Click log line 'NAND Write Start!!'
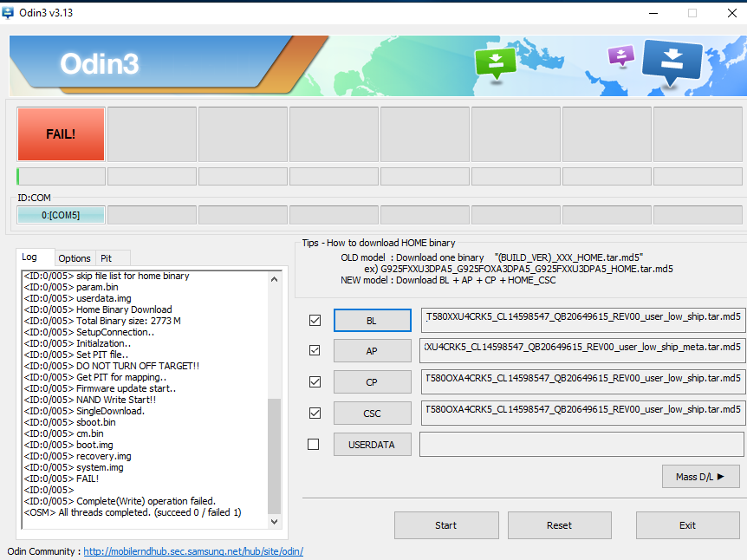The width and height of the screenshot is (747, 560). pyautogui.click(x=89, y=400)
